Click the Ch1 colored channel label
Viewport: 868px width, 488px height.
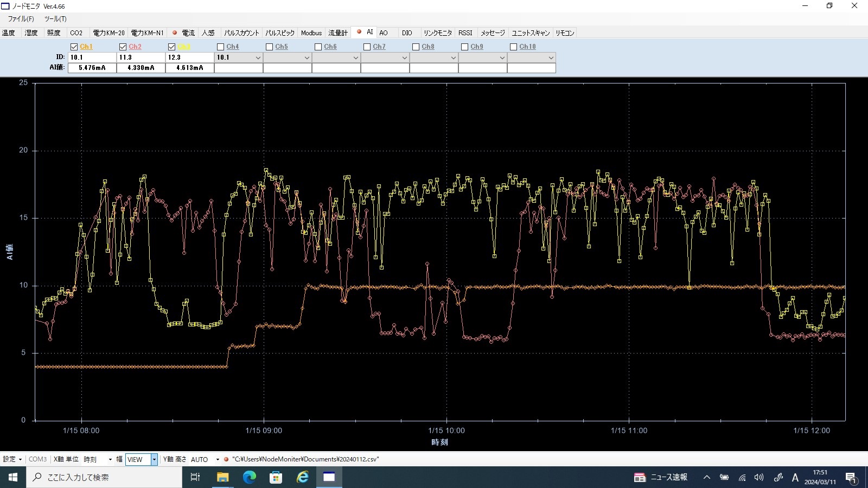[x=86, y=47]
